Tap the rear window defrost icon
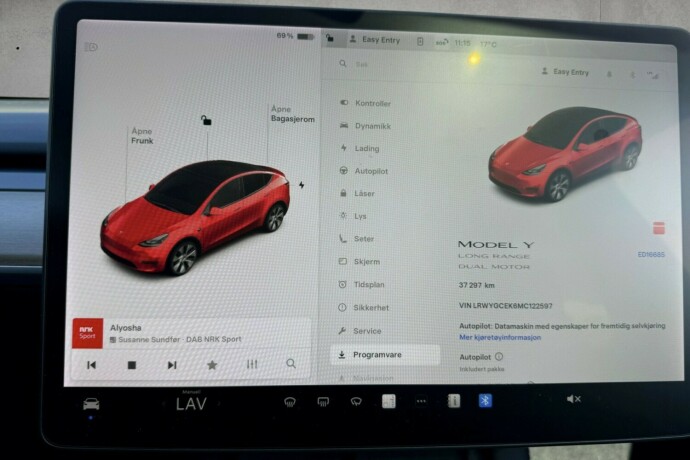Screen dimensions: 690x460 (323, 401)
